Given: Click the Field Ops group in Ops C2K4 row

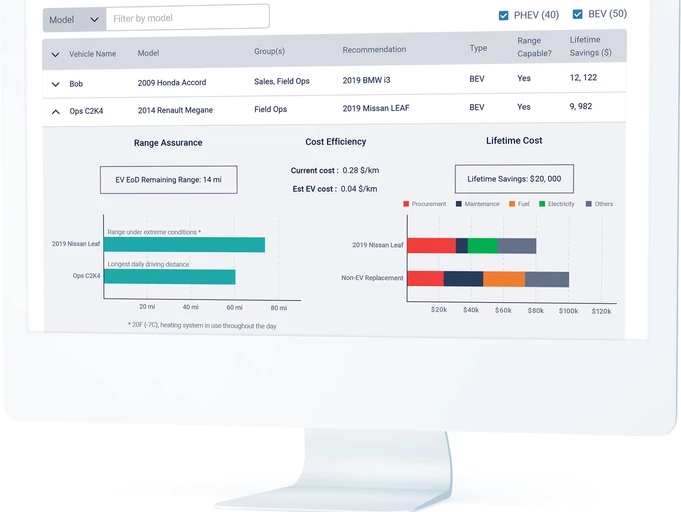Looking at the screenshot, I should 271,109.
